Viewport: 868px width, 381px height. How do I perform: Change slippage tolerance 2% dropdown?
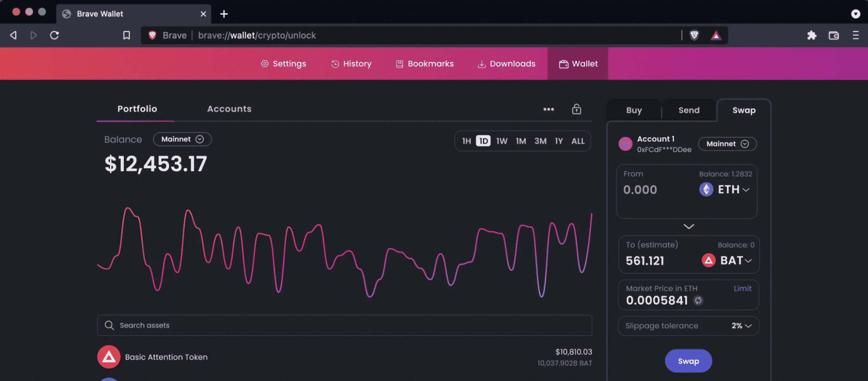pyautogui.click(x=741, y=326)
